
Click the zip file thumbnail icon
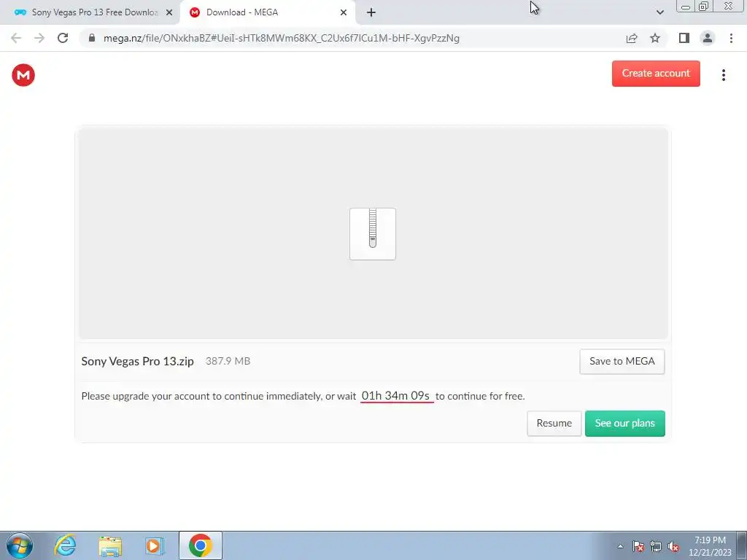[373, 234]
